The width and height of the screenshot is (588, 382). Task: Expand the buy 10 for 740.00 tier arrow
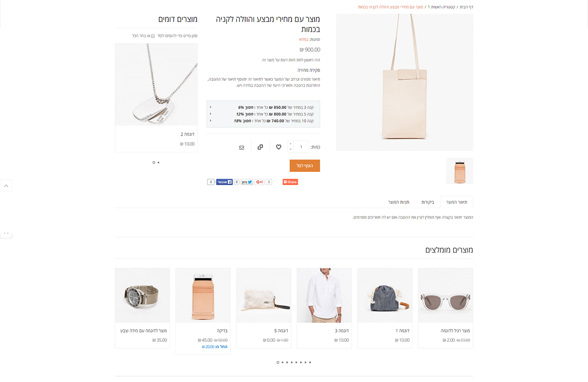click(x=211, y=120)
